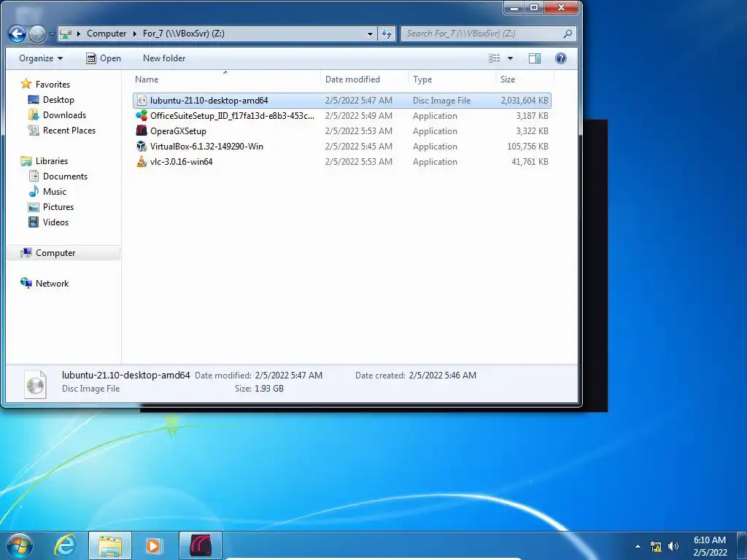Click the volume speaker tray icon
This screenshot has width=747, height=560.
[673, 546]
